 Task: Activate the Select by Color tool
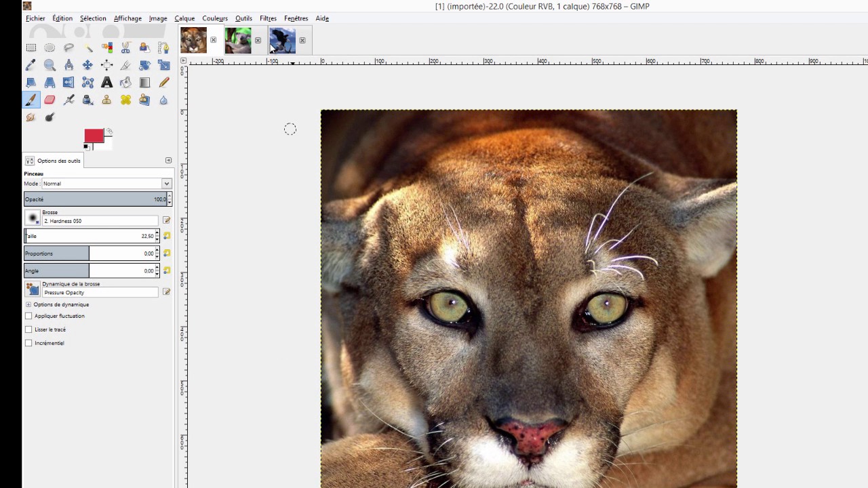tap(106, 47)
